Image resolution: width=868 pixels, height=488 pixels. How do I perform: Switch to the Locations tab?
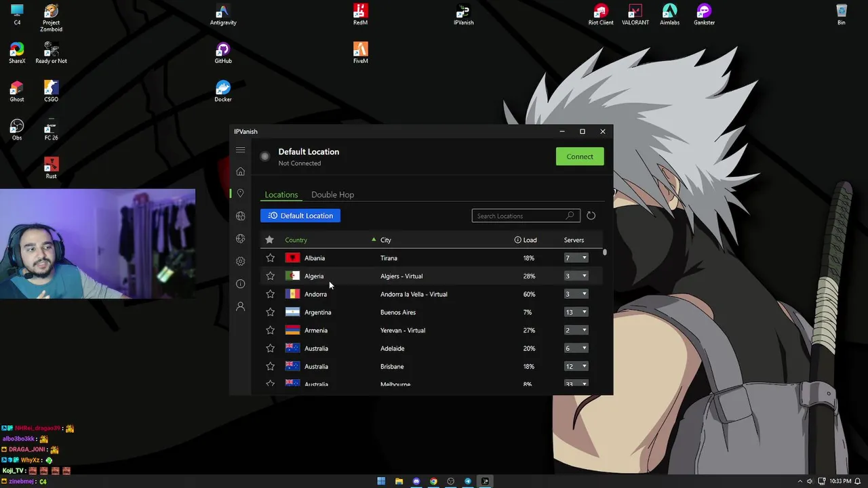tap(281, 195)
